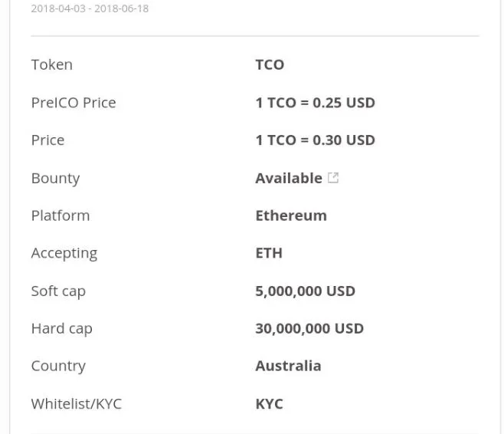The width and height of the screenshot is (504, 434).
Task: Select the Ethereum platform value
Action: point(291,215)
